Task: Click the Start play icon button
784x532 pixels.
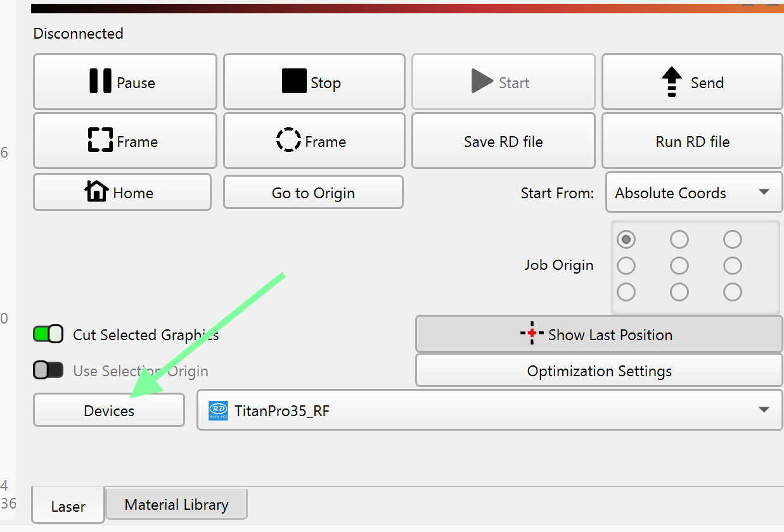Action: click(x=503, y=82)
